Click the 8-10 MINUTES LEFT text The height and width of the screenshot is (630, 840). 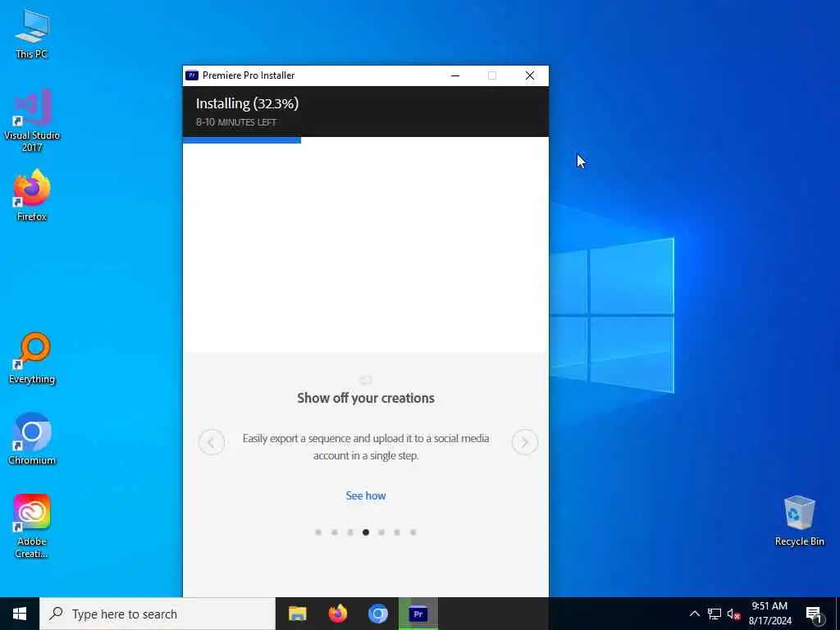coord(235,122)
